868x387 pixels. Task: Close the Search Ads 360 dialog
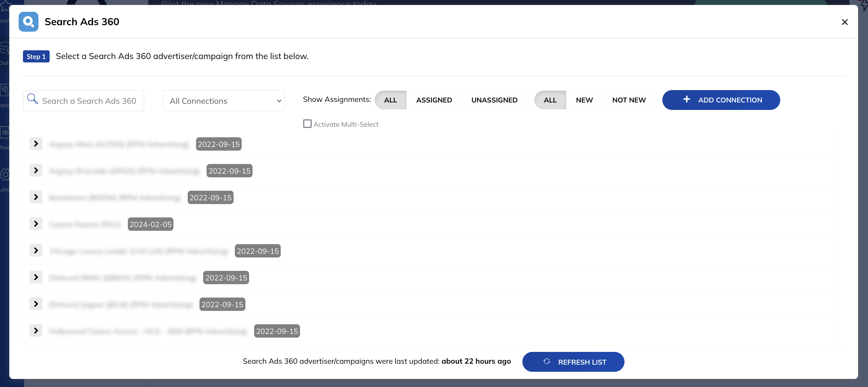pyautogui.click(x=844, y=22)
